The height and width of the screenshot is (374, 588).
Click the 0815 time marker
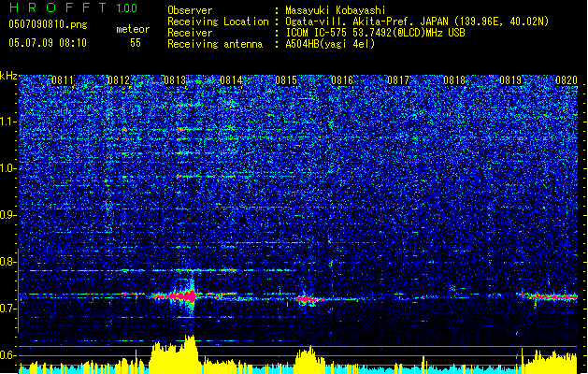click(286, 80)
